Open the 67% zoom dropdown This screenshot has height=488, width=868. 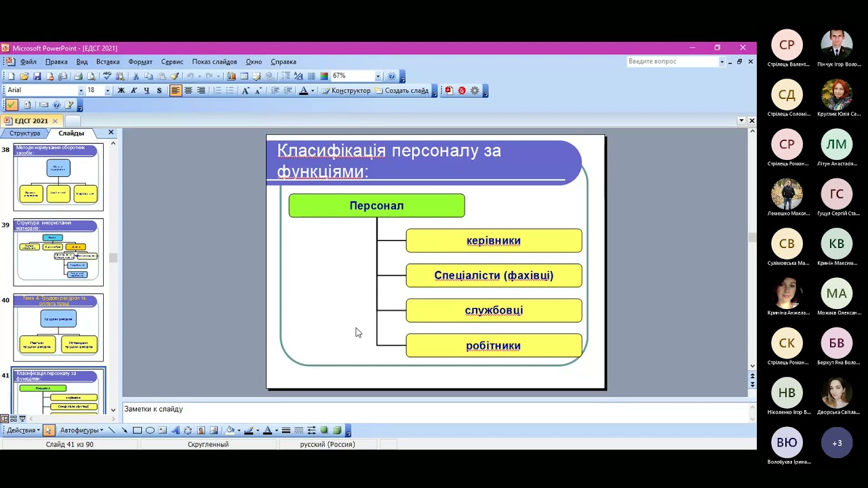coord(378,76)
